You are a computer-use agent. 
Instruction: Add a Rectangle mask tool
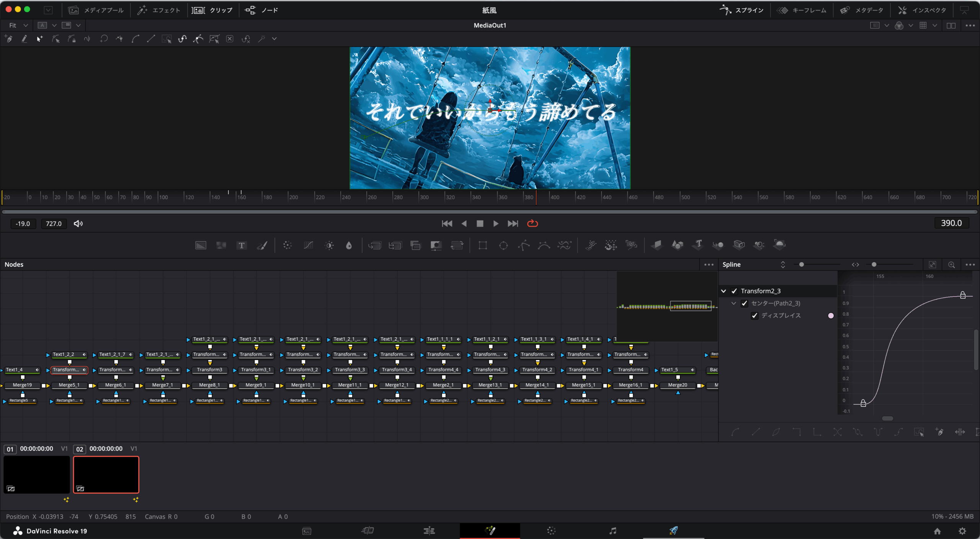[483, 245]
